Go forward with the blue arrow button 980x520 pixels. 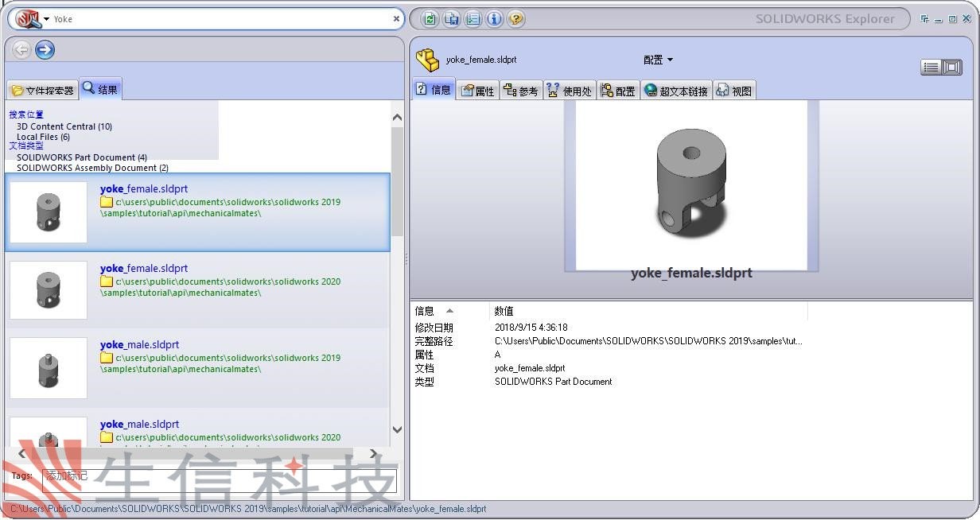pyautogui.click(x=45, y=50)
